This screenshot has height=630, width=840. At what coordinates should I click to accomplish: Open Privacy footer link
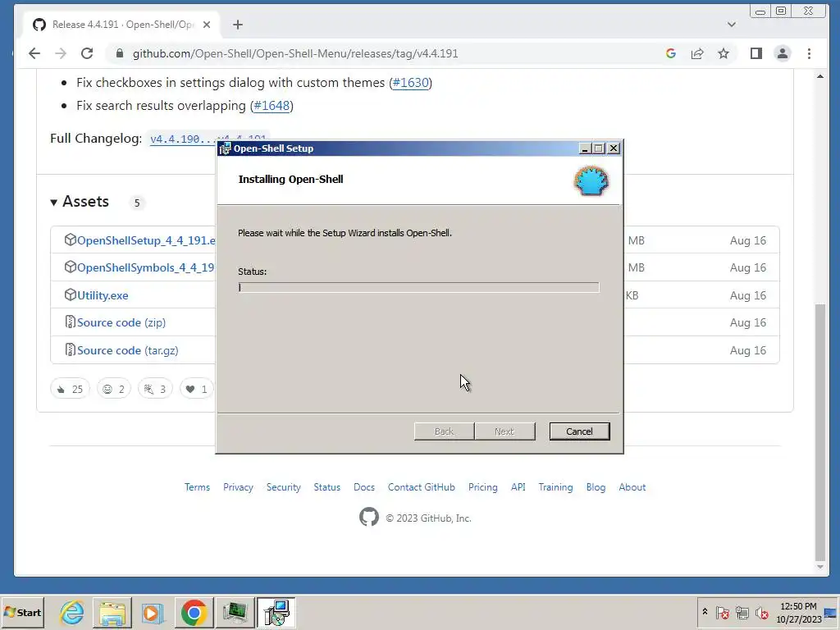coord(238,487)
